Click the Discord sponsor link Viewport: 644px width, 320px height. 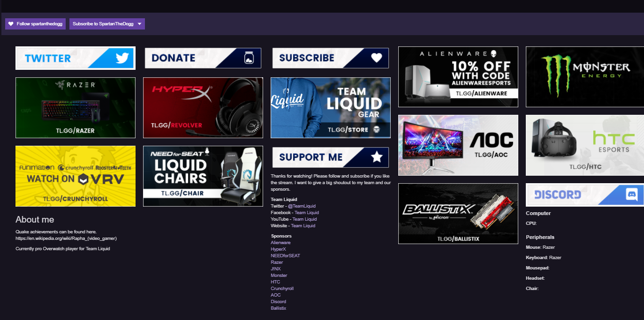pyautogui.click(x=278, y=302)
